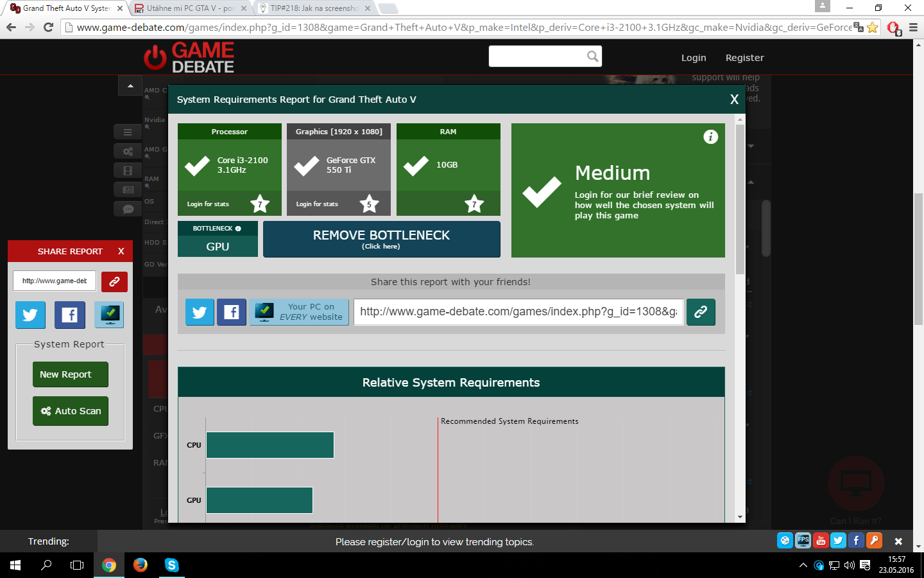This screenshot has height=578, width=924.
Task: Click the orange key icon in bottom bar
Action: (x=874, y=541)
